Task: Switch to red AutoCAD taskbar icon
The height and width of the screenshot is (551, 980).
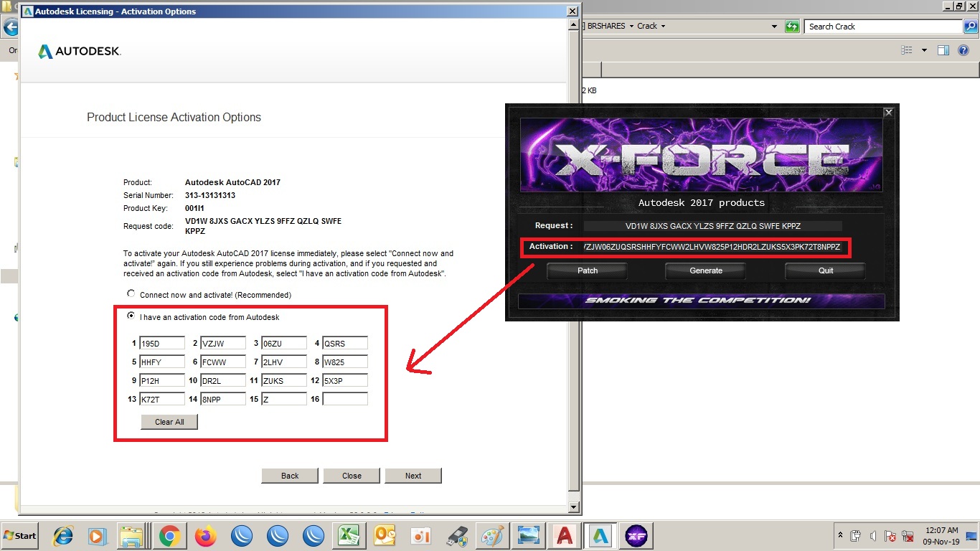Action: [564, 536]
